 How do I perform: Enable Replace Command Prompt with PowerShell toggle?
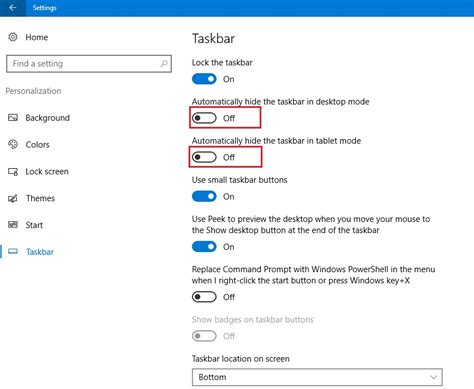[204, 297]
